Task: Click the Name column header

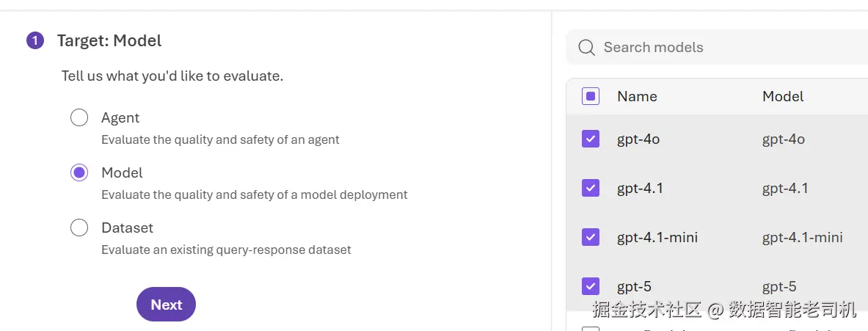Action: click(637, 96)
